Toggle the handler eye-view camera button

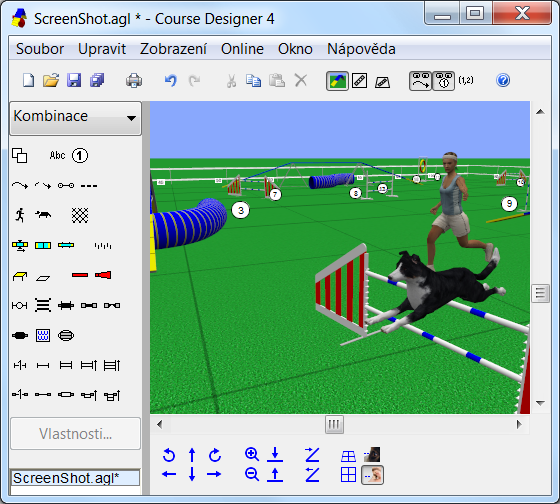click(x=372, y=475)
